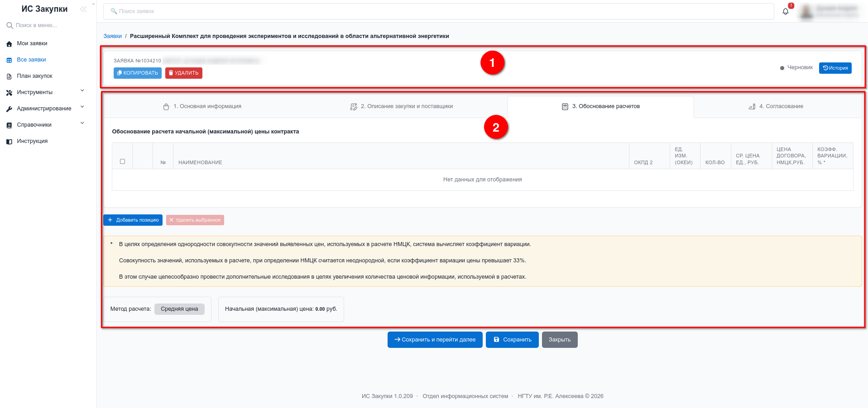Click the Закрыть button
Image resolution: width=868 pixels, height=408 pixels.
tap(560, 340)
